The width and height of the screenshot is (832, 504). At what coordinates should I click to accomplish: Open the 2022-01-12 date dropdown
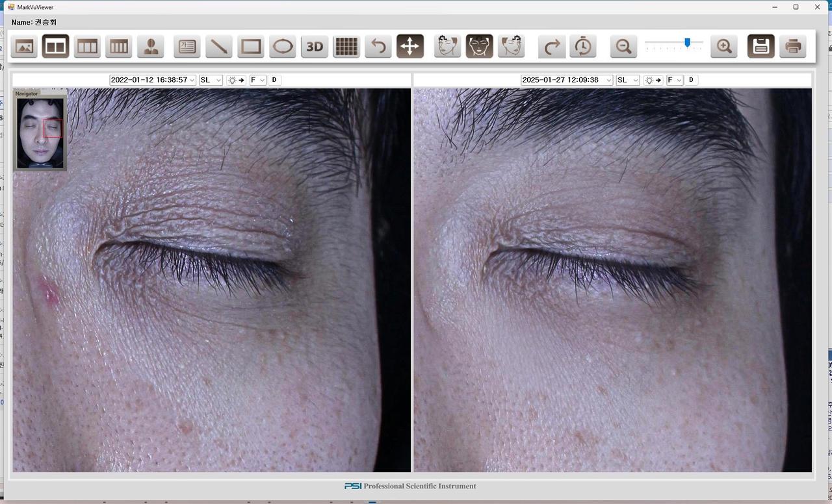[x=153, y=80]
